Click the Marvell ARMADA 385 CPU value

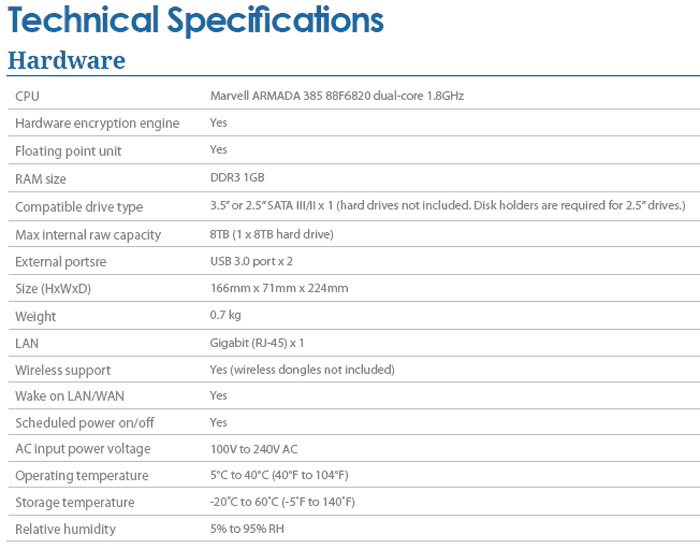click(x=337, y=96)
